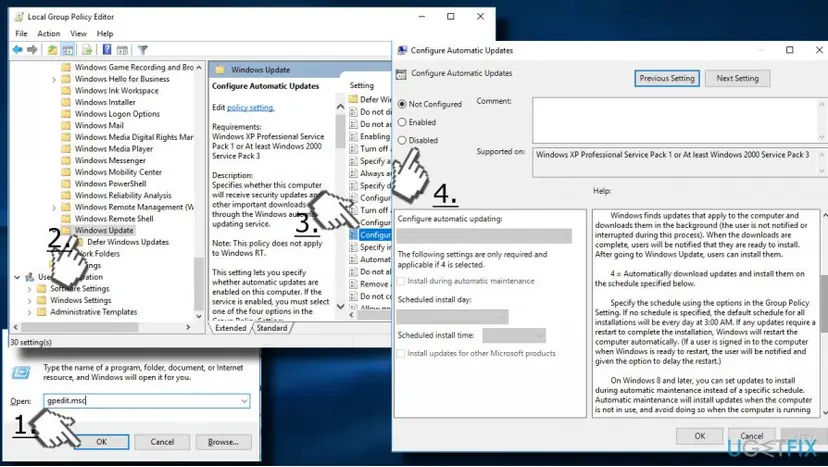Toggle the Show/Hide Action Pane toolbar icon
Viewport: 828px width, 467px height.
coord(122,50)
